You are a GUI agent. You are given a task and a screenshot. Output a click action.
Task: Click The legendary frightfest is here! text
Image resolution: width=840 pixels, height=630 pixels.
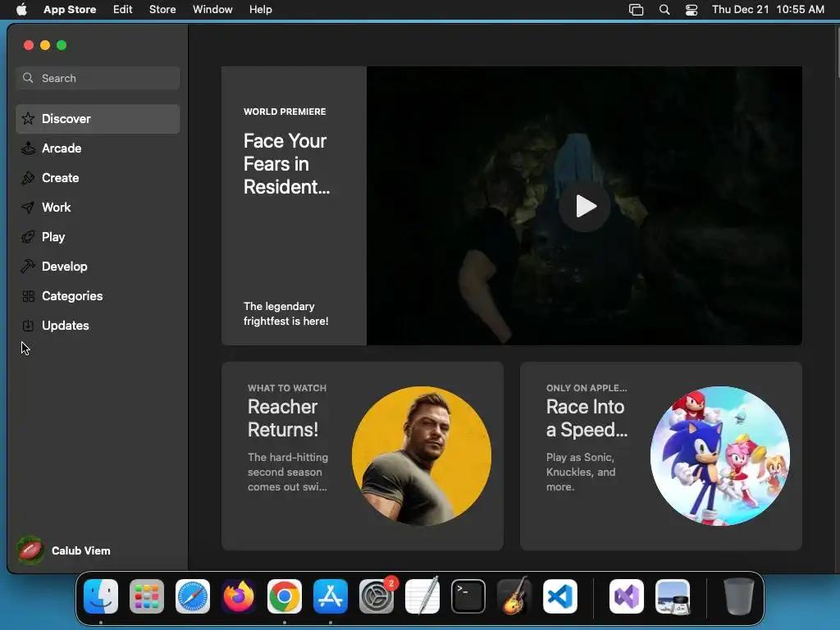click(x=285, y=313)
